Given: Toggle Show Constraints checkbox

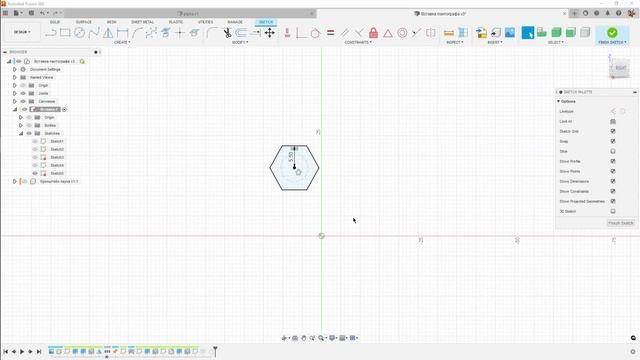Looking at the screenshot, I should click(x=613, y=191).
